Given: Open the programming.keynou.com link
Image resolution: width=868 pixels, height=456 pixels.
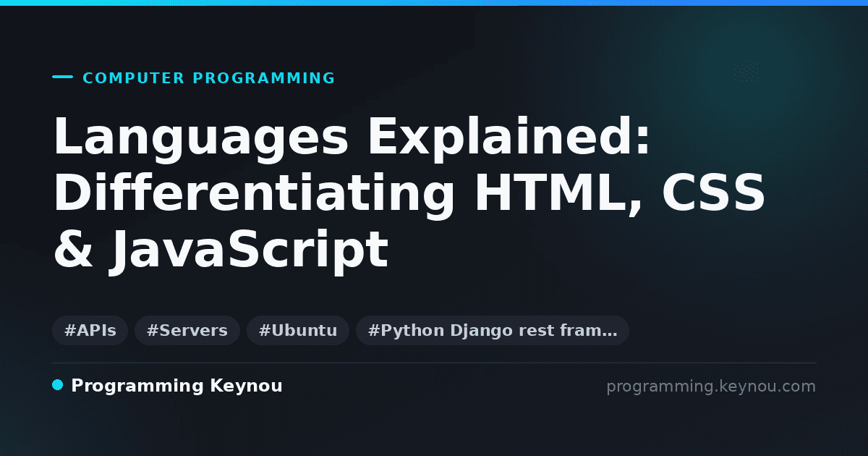Looking at the screenshot, I should pyautogui.click(x=711, y=387).
